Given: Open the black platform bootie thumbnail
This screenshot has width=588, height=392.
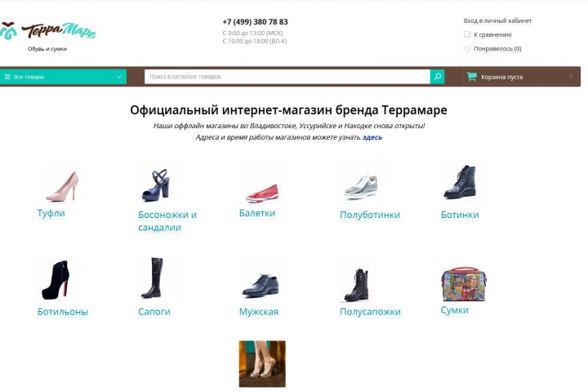Looking at the screenshot, I should point(56,279).
